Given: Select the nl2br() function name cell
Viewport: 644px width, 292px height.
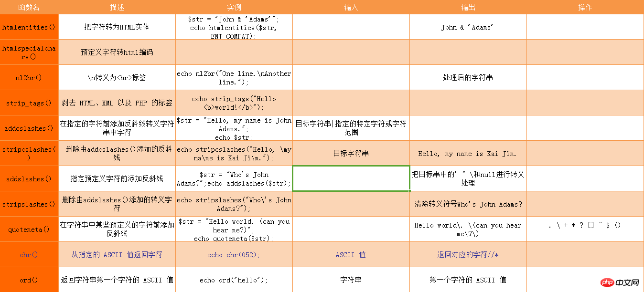Looking at the screenshot, I should pos(29,77).
